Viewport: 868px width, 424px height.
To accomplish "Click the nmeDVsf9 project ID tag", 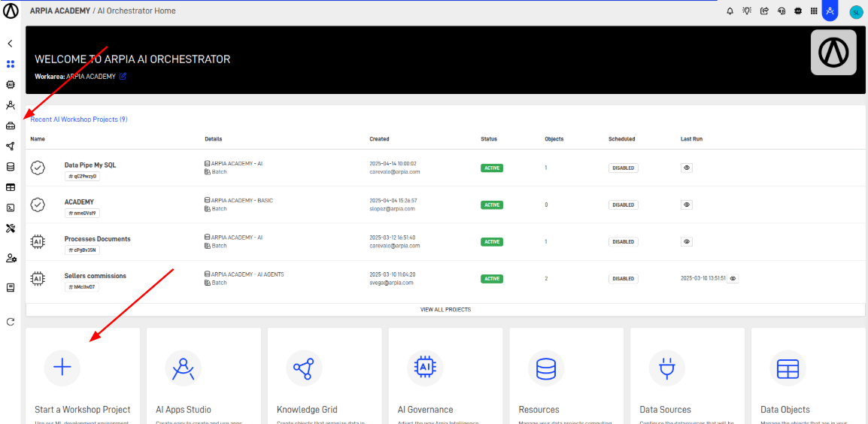I will 83,213.
